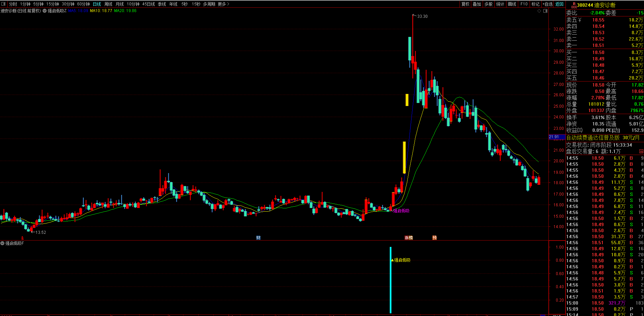Image resolution: width=644 pixels, height=316 pixels.
Task: Click the red bar-chart icon near 盘后交易量
Action: pyautogui.click(x=641, y=152)
